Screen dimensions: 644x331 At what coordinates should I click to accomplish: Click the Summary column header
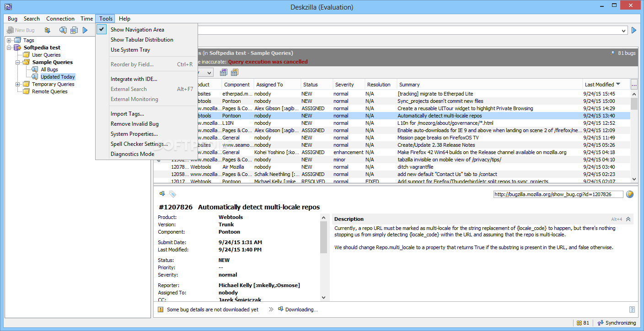[x=490, y=85]
